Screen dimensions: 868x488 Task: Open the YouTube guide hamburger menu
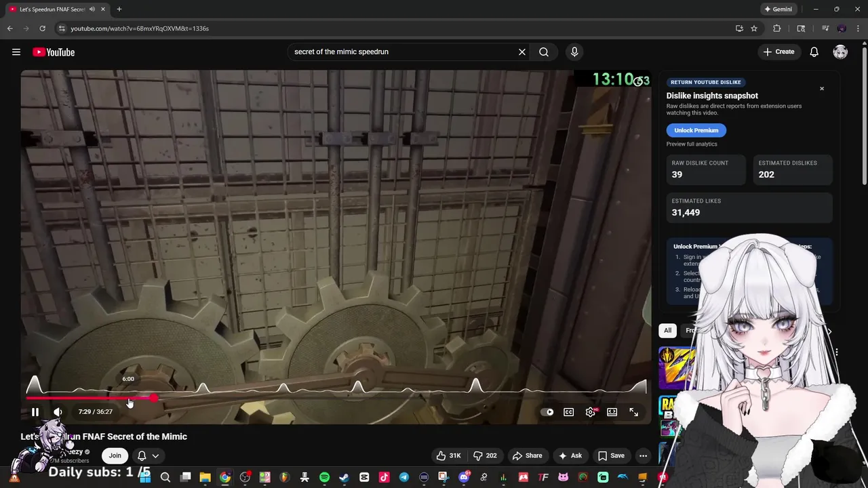[16, 52]
